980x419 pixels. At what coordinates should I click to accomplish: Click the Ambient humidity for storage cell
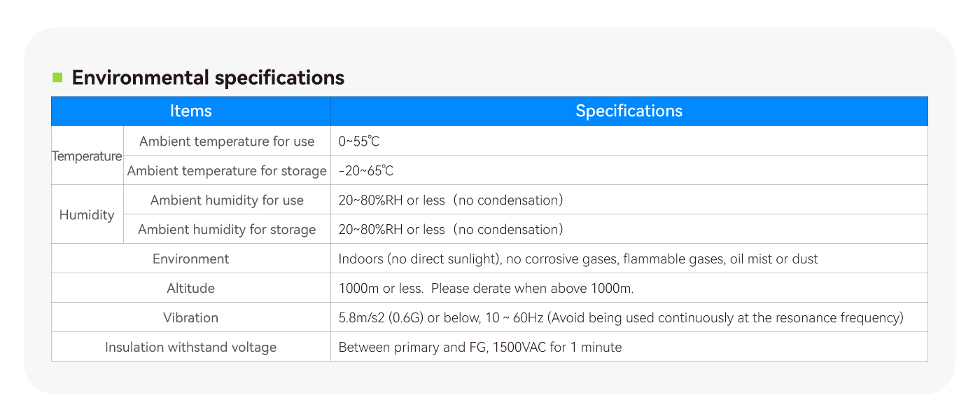[x=227, y=229]
